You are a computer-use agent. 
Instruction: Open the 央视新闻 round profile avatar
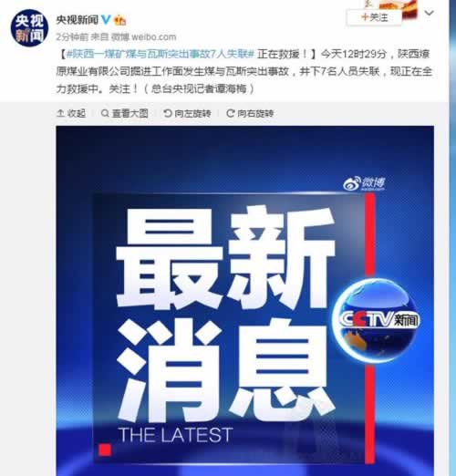[29, 28]
